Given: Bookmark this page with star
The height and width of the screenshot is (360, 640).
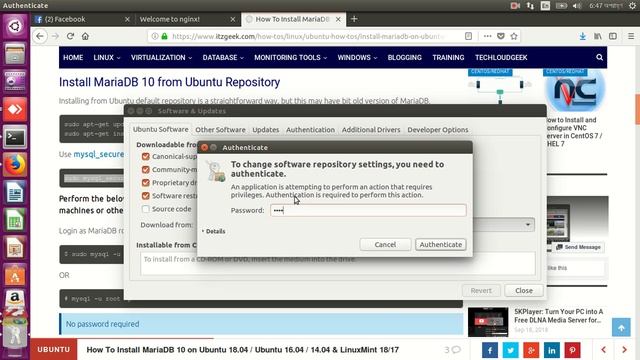Looking at the screenshot, I should pos(514,36).
